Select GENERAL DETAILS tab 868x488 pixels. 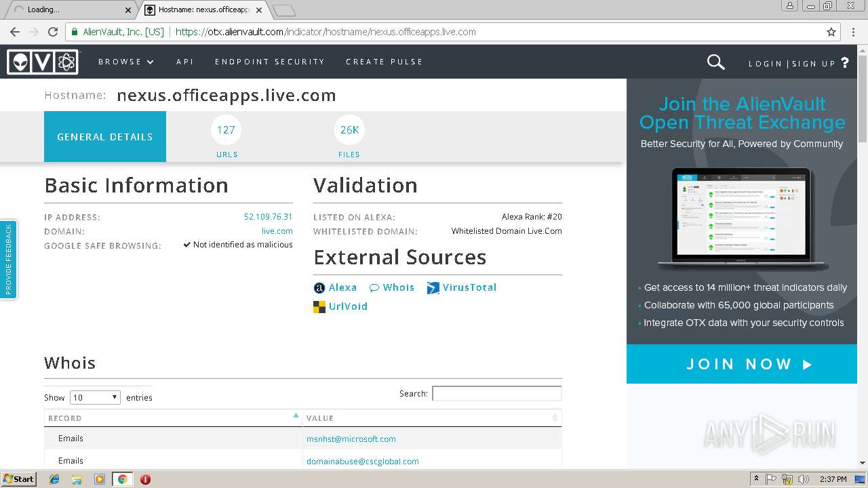point(105,137)
